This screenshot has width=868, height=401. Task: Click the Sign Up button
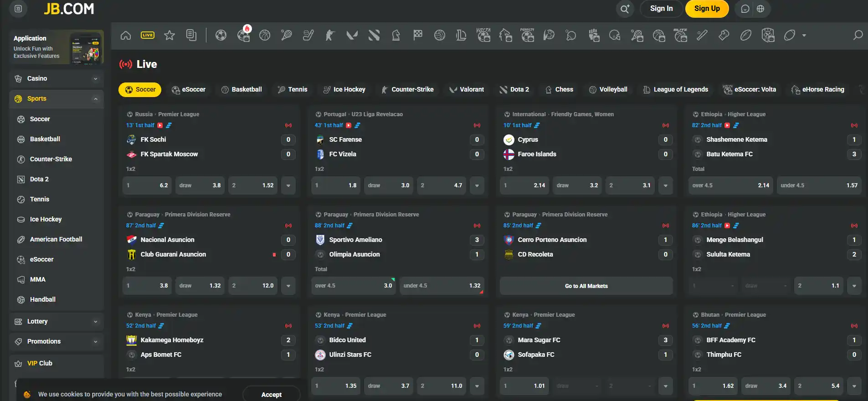click(707, 9)
